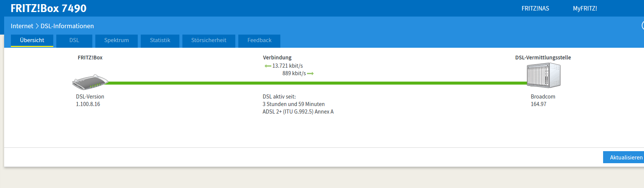This screenshot has width=644, height=188.
Task: Navigate to Internet in the breadcrumb
Action: click(22, 26)
